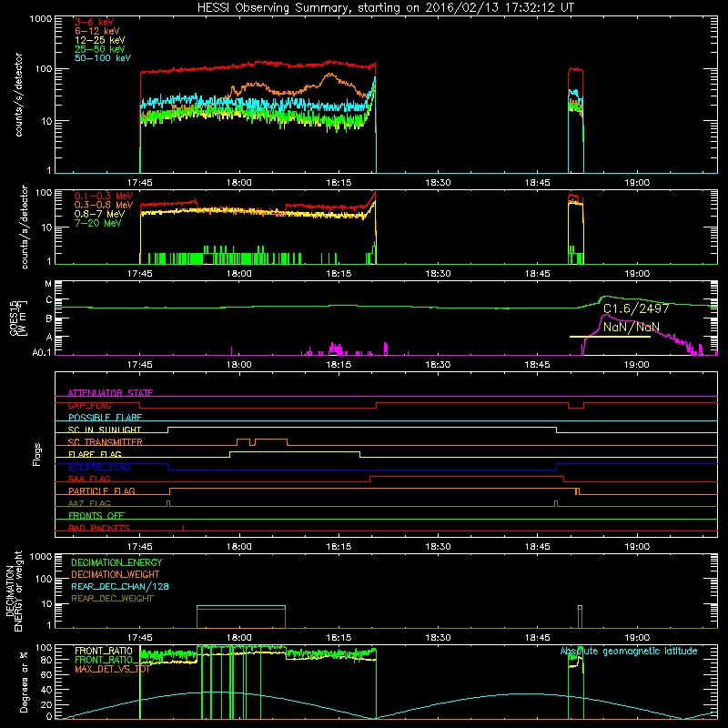Click the 'C1.6/2497' flare annotation
The width and height of the screenshot is (728, 728).
[636, 308]
